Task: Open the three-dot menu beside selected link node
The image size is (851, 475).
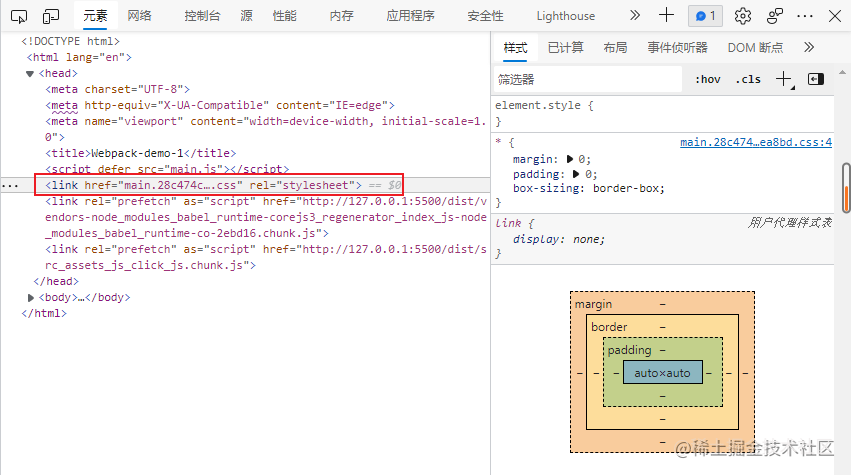Action: (10, 186)
